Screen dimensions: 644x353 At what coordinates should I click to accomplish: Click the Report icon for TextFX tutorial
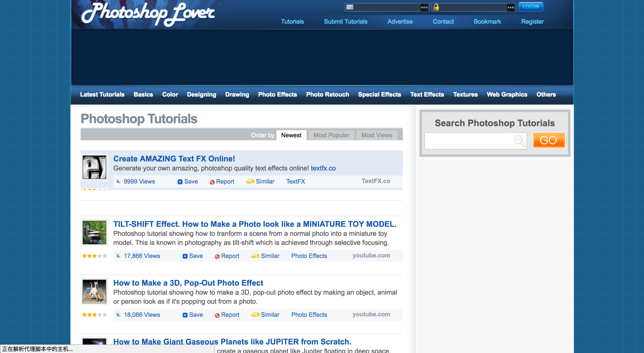click(x=212, y=182)
